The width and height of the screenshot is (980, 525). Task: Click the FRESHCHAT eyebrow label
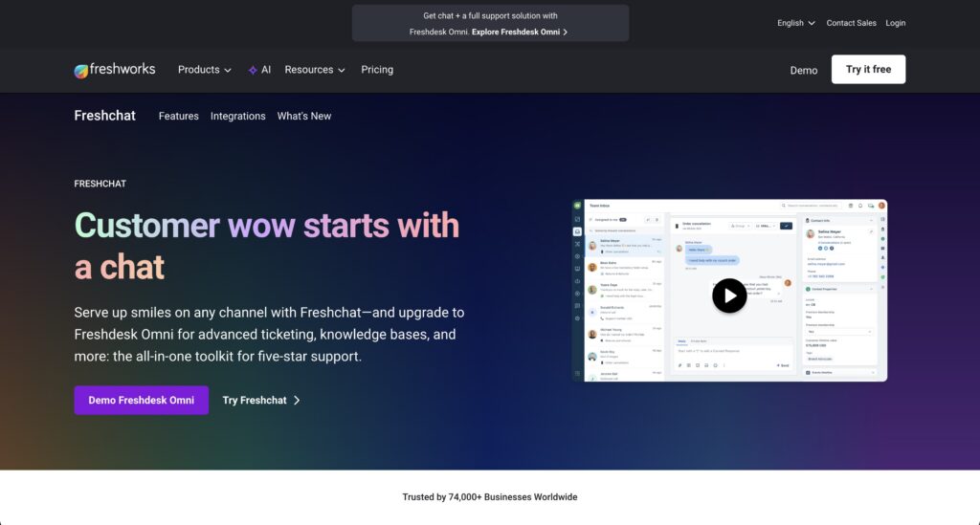[x=100, y=184]
